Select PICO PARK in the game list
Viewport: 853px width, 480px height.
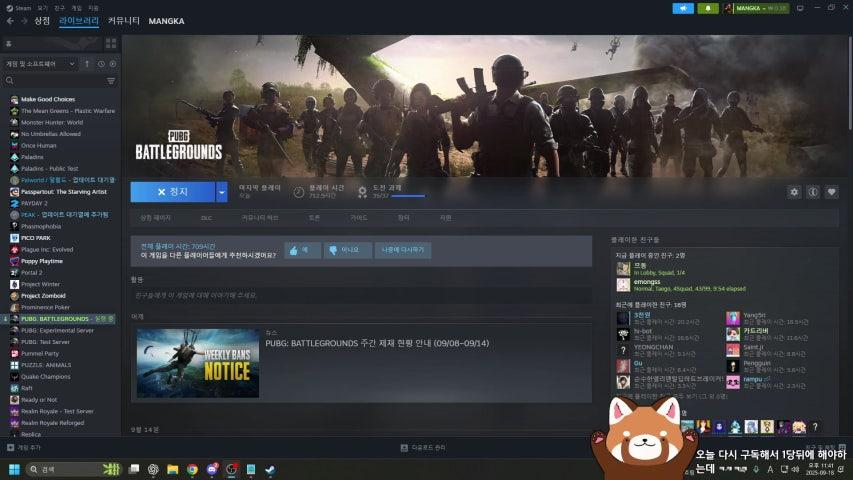point(35,238)
